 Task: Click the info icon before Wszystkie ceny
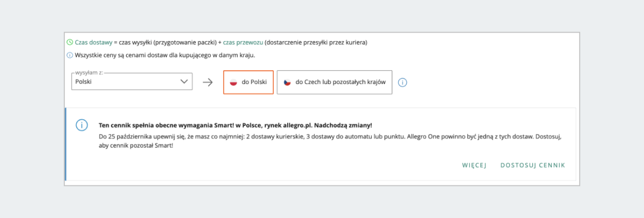pos(69,55)
